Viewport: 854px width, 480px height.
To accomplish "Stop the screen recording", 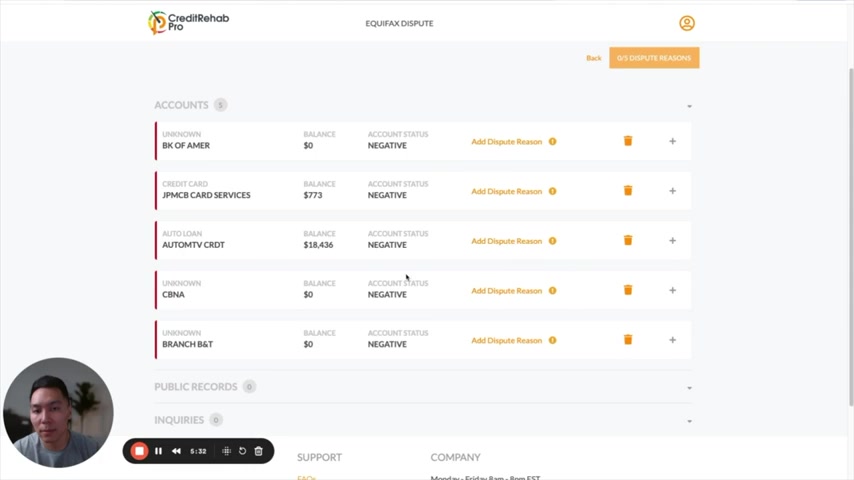I will pyautogui.click(x=139, y=451).
